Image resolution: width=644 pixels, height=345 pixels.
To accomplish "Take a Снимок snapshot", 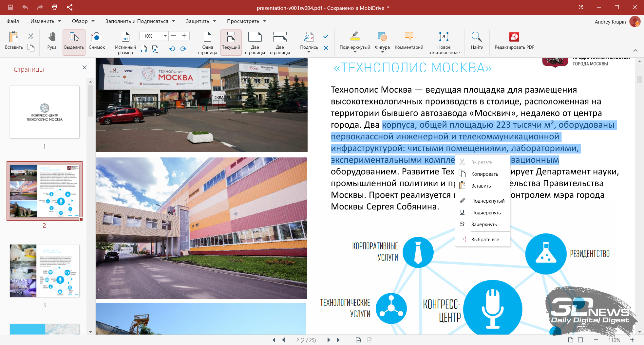I will point(97,41).
